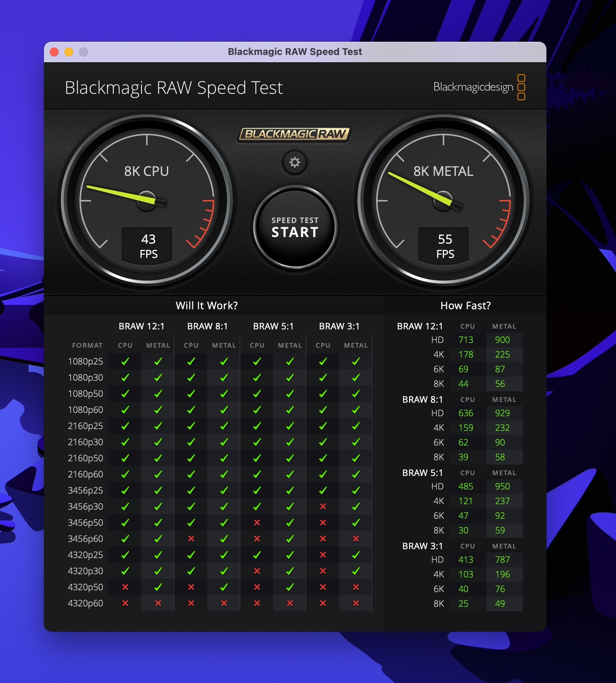Click the 8K CPU gauge dial

pyautogui.click(x=147, y=200)
